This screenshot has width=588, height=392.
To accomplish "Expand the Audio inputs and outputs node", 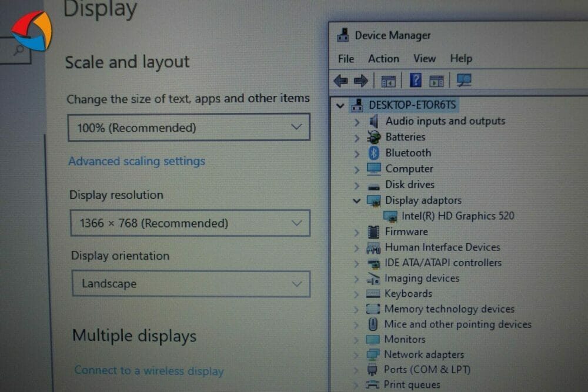I will click(357, 122).
